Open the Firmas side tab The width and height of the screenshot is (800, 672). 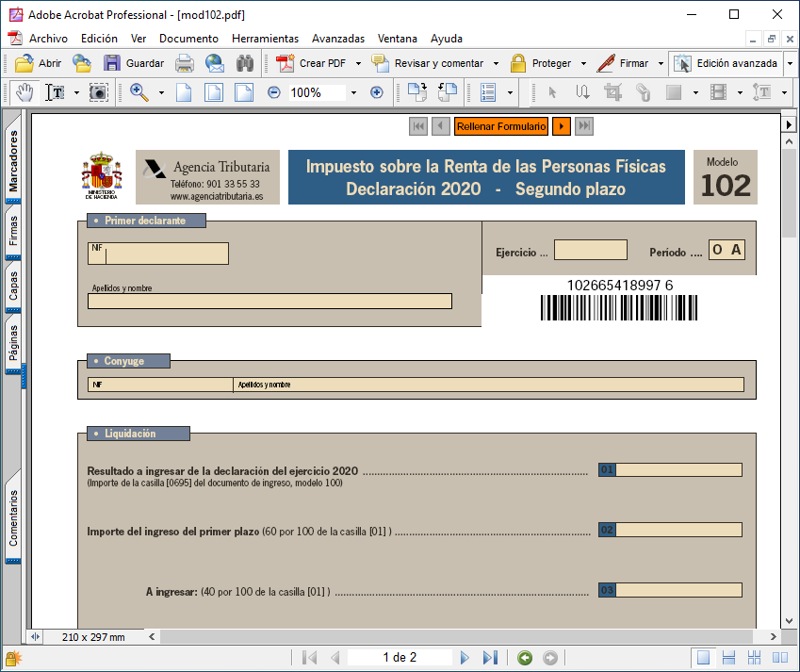click(13, 231)
